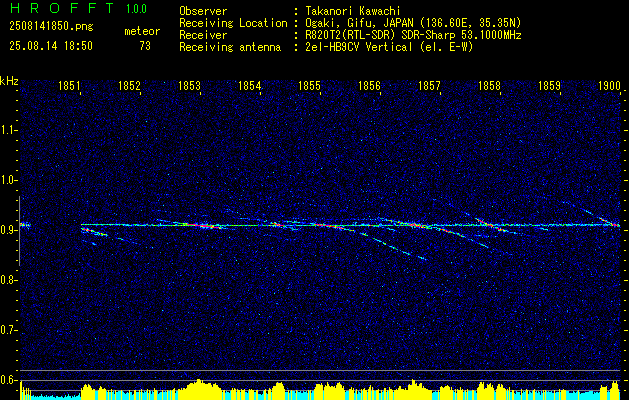Viewport: 629px width, 400px height.
Task: Click the kHz axis unit label
Action: [x=9, y=81]
